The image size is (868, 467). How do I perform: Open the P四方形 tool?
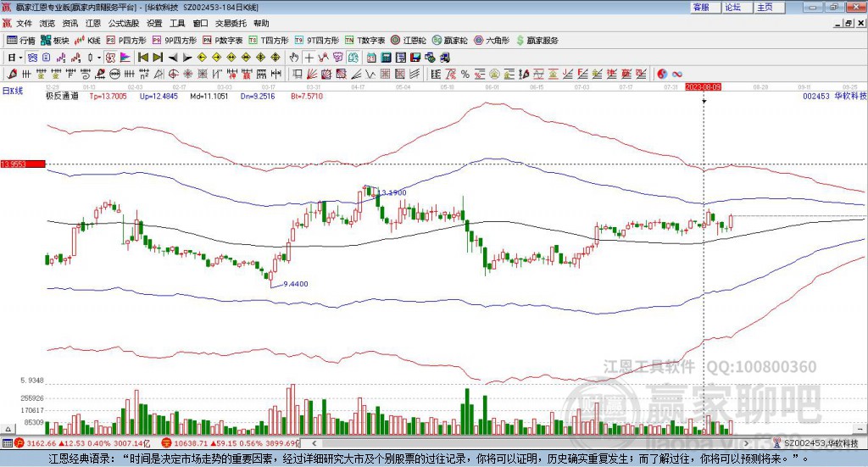pyautogui.click(x=125, y=40)
